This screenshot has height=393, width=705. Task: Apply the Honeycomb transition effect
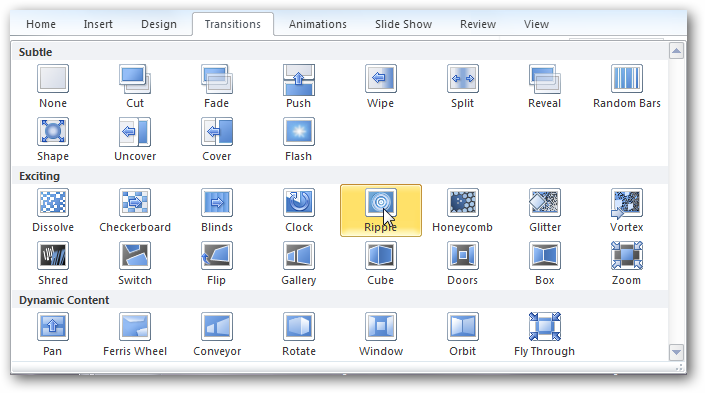pyautogui.click(x=463, y=210)
